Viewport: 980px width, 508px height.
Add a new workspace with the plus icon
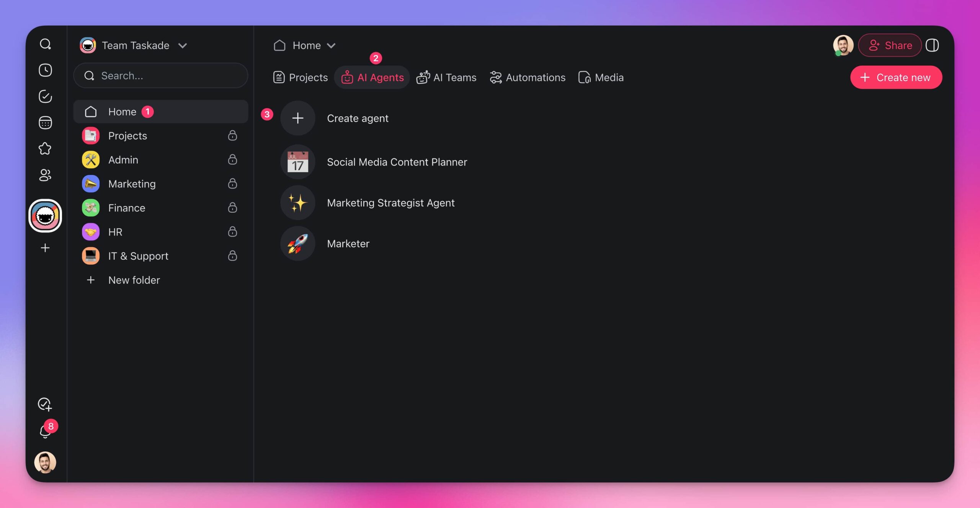[45, 247]
